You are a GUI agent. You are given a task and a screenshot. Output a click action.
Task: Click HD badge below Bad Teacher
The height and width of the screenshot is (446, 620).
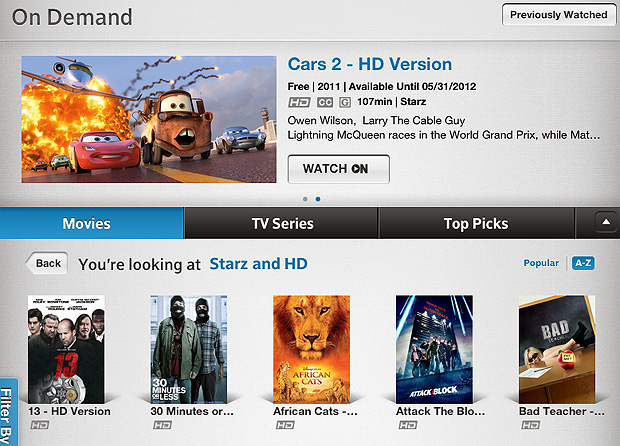530,425
